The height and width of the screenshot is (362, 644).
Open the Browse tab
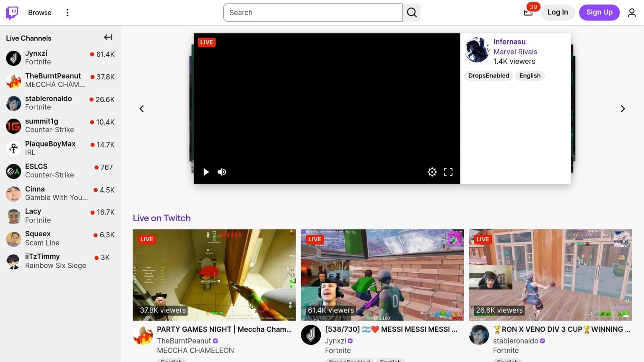point(40,13)
